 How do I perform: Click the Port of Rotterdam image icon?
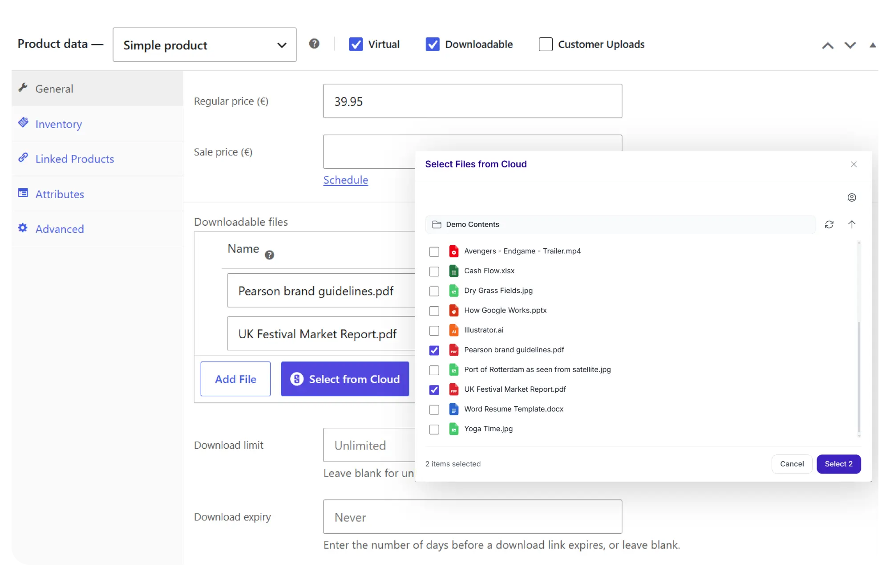click(453, 370)
